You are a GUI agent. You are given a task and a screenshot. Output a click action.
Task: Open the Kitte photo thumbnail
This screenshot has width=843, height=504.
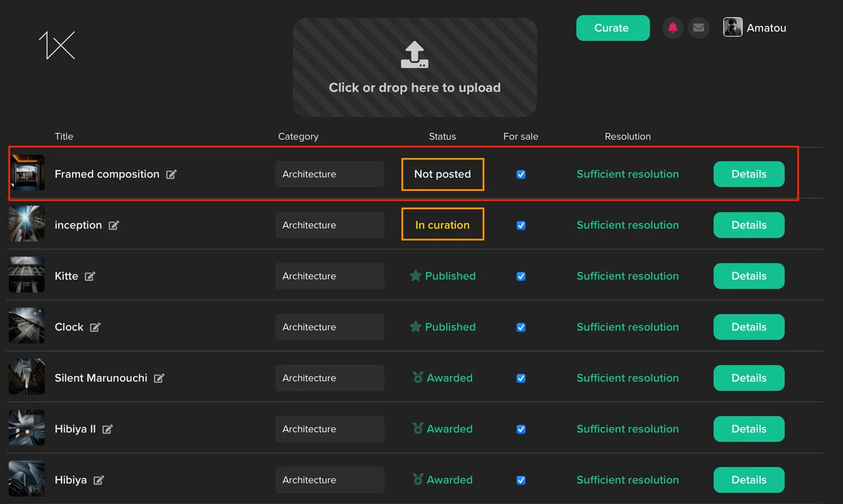coord(27,275)
